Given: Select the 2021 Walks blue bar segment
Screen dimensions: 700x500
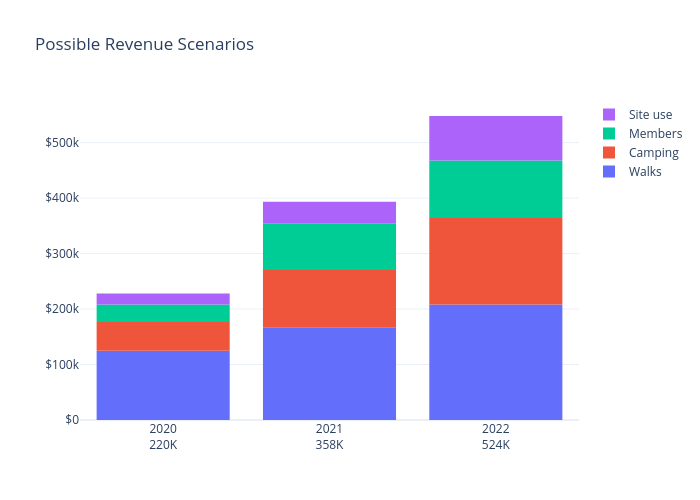Looking at the screenshot, I should click(x=329, y=373).
